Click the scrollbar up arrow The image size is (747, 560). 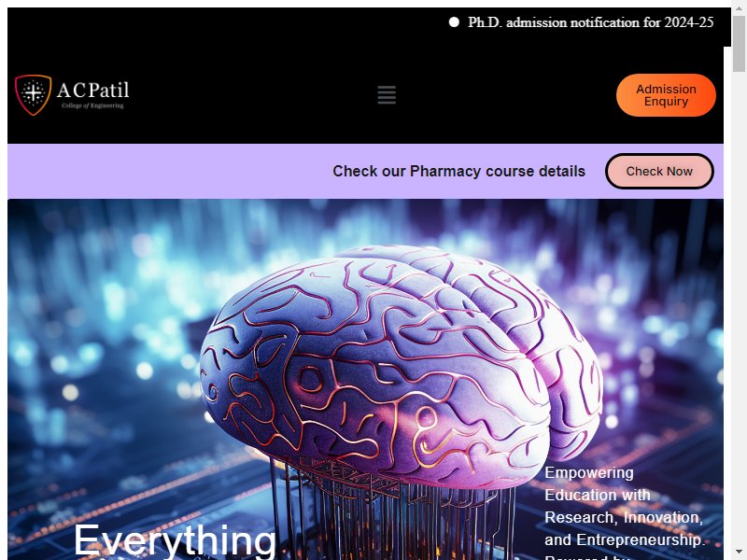pyautogui.click(x=739, y=8)
